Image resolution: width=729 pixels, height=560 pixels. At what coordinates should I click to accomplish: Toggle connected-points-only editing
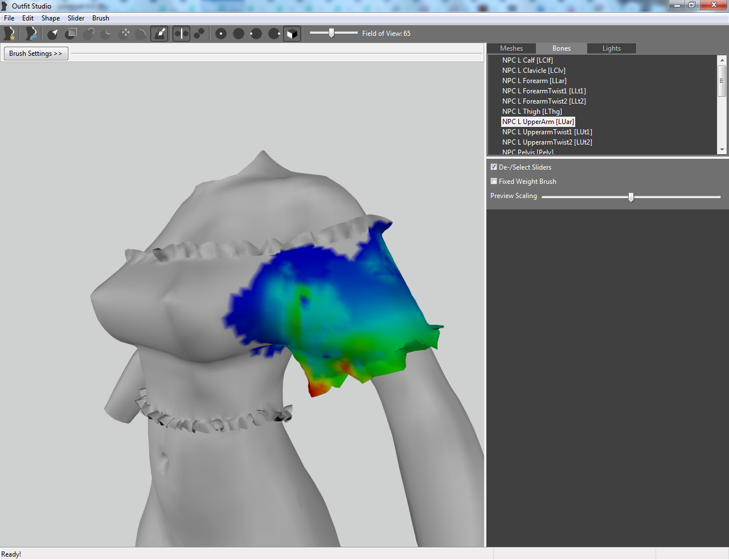(x=199, y=34)
